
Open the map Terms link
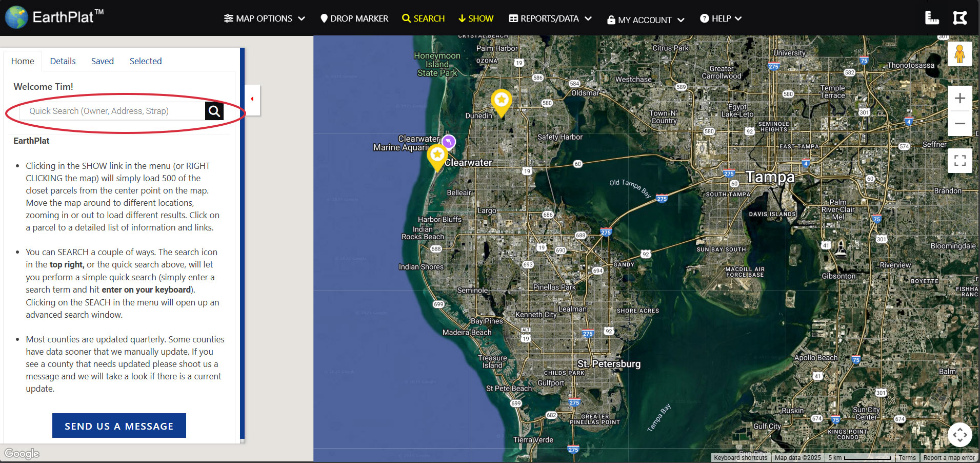point(907,458)
